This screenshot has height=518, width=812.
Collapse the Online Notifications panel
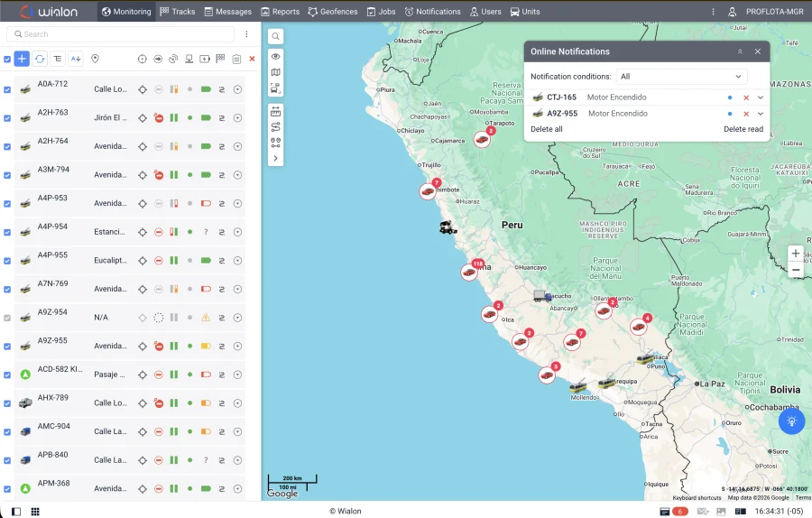(740, 51)
